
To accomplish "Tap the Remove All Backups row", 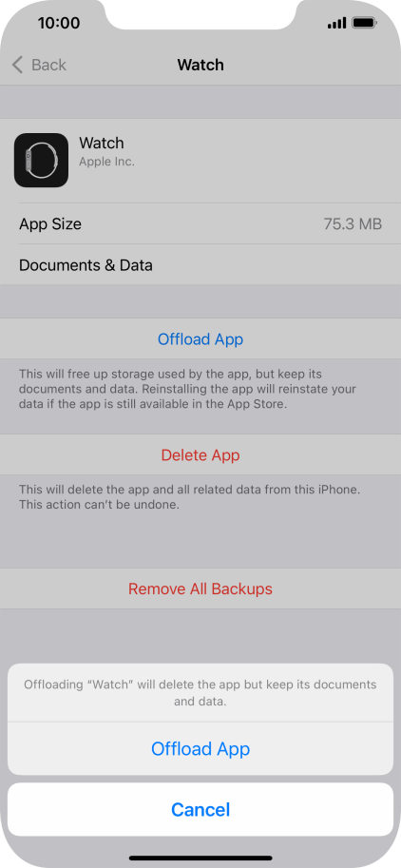I will pos(200,588).
